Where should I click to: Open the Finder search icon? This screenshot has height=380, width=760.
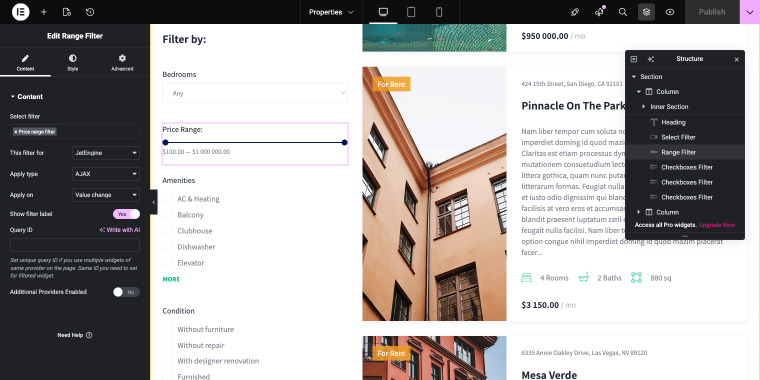(x=623, y=12)
